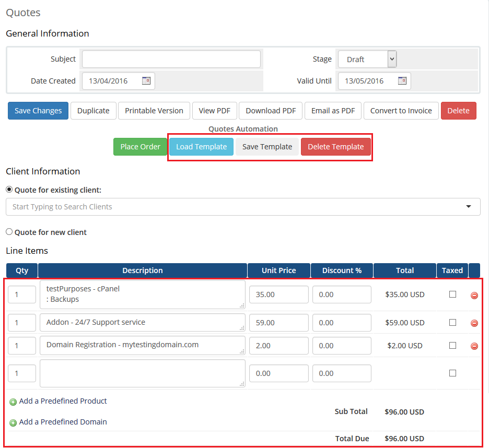489x448 pixels.
Task: Click the Load Template button
Action: 202,147
